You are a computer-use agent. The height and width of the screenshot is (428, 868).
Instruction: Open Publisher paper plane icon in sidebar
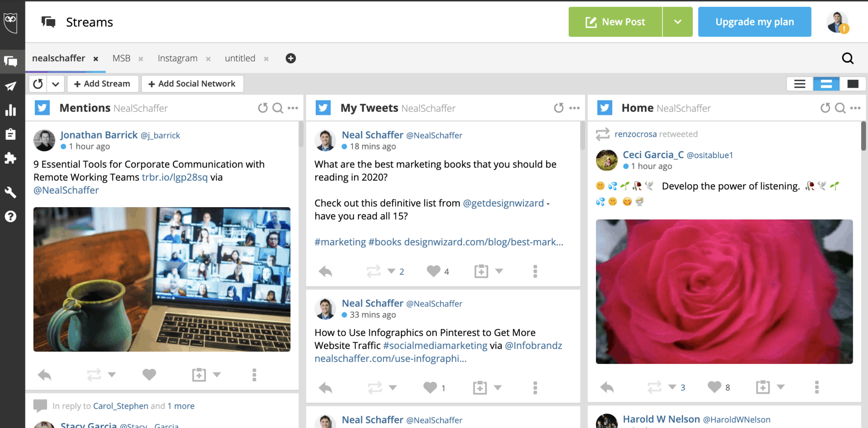coord(11,86)
